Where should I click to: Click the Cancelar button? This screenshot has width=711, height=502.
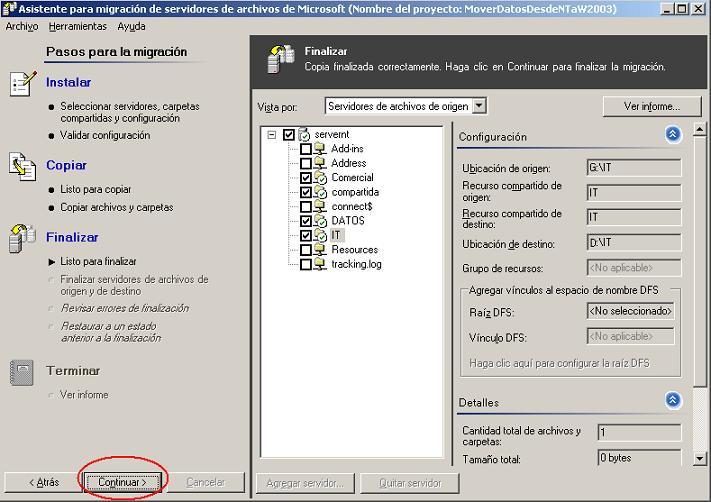(205, 483)
